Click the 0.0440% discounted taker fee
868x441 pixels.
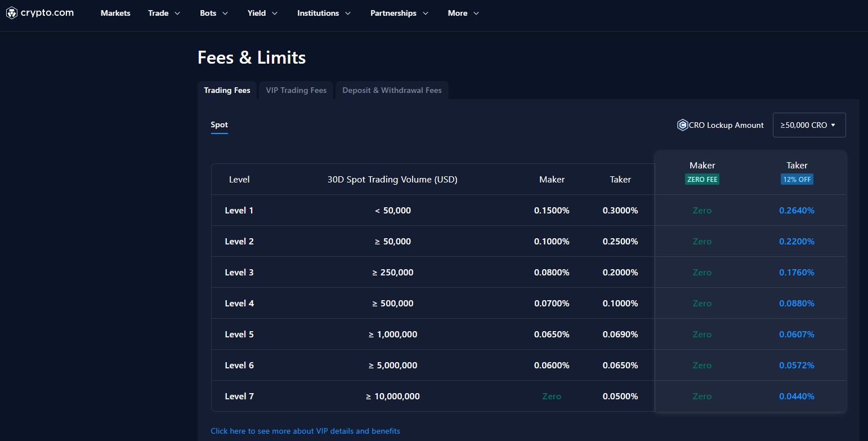797,397
